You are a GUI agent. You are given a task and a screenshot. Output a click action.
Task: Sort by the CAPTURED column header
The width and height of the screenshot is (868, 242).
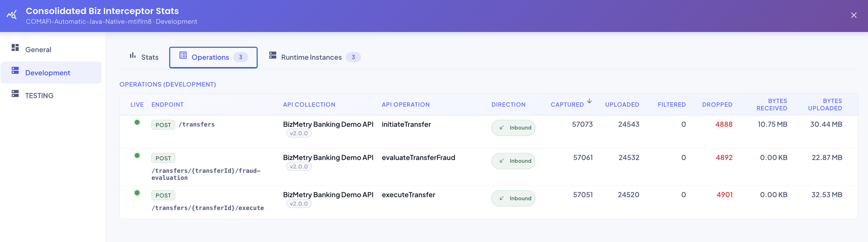pyautogui.click(x=567, y=105)
